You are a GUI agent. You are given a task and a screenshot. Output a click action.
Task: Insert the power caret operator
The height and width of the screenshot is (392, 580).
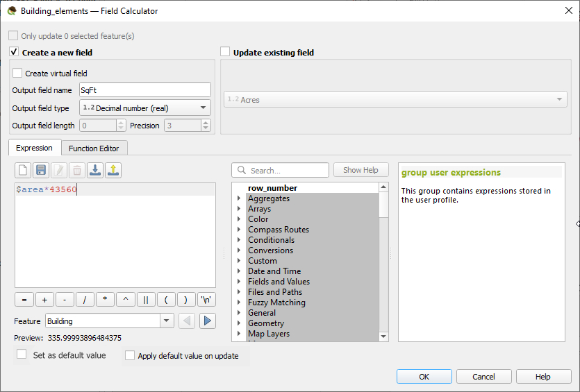tap(126, 300)
